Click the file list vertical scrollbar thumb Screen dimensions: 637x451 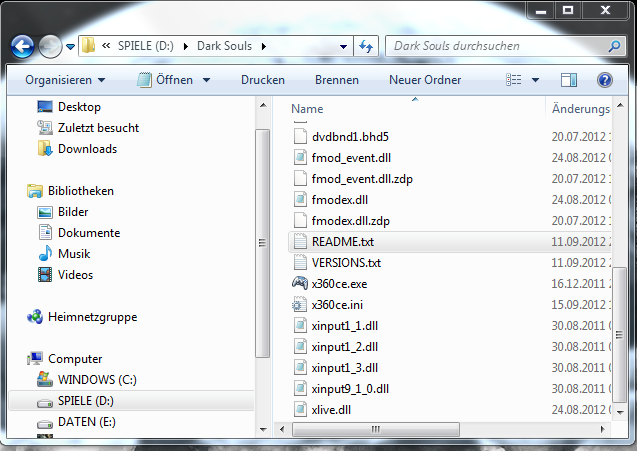click(620, 335)
